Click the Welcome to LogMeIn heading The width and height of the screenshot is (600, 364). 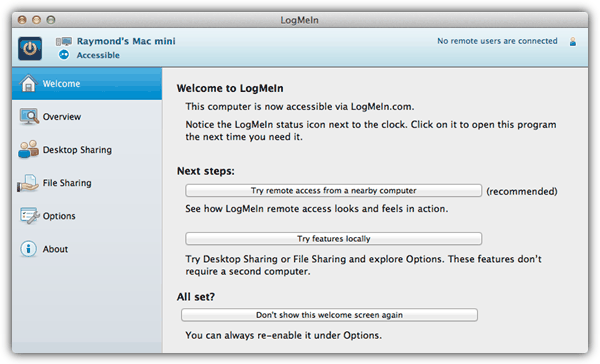click(x=230, y=88)
